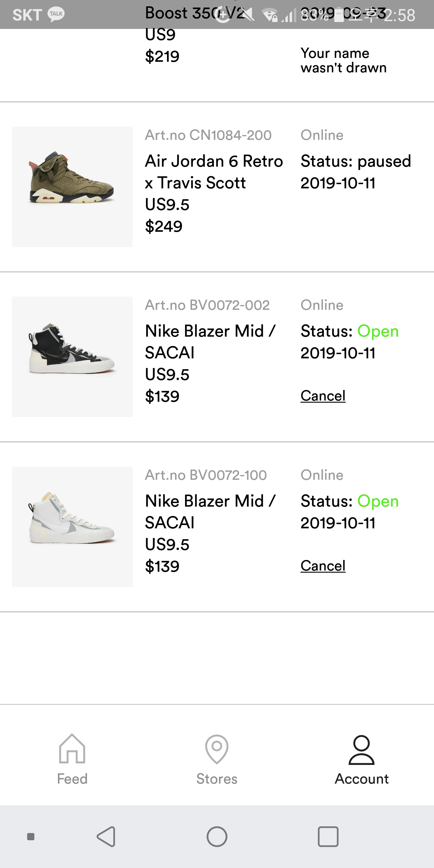Open the Feed house icon
Screen dimensions: 434x868
[72, 749]
